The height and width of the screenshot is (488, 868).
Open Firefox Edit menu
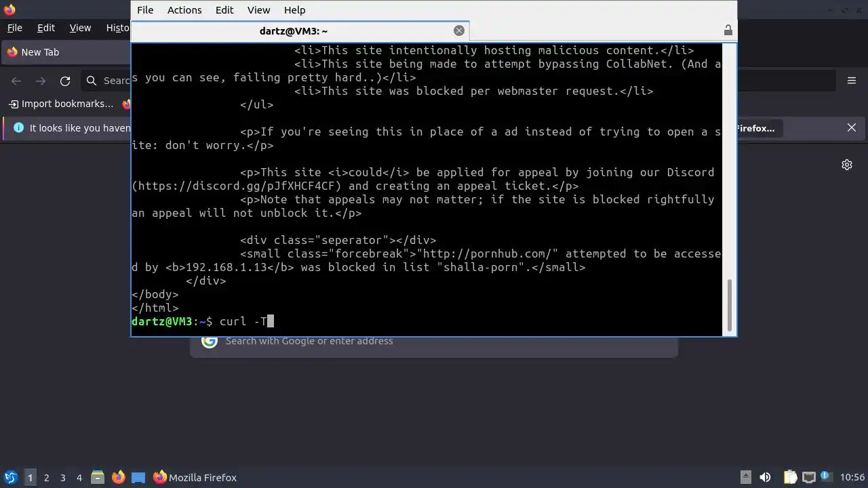[x=46, y=28]
